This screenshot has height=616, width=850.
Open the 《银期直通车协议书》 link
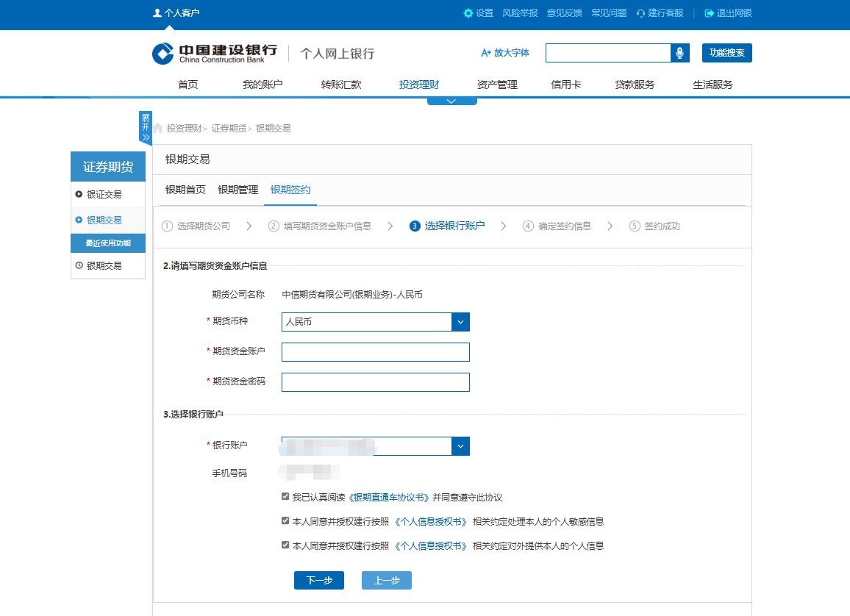[x=388, y=498]
